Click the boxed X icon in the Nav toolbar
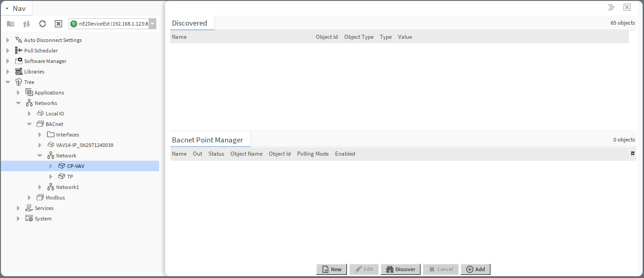The image size is (644, 278). (x=58, y=23)
